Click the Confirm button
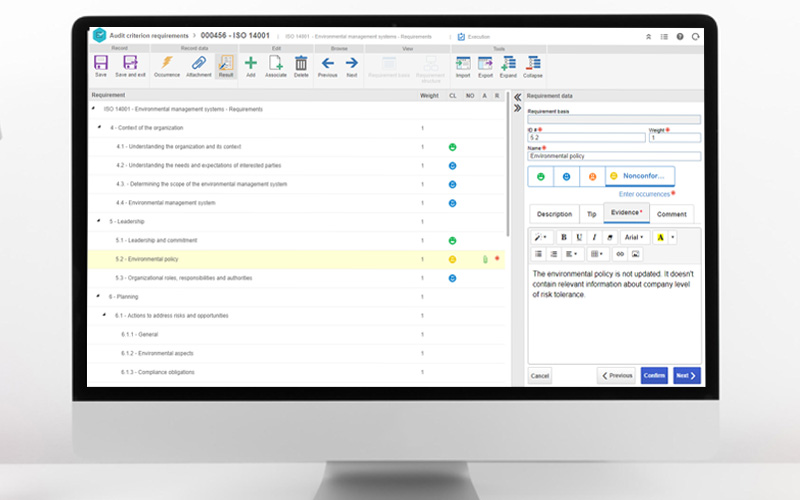This screenshot has height=500, width=800. (x=654, y=375)
